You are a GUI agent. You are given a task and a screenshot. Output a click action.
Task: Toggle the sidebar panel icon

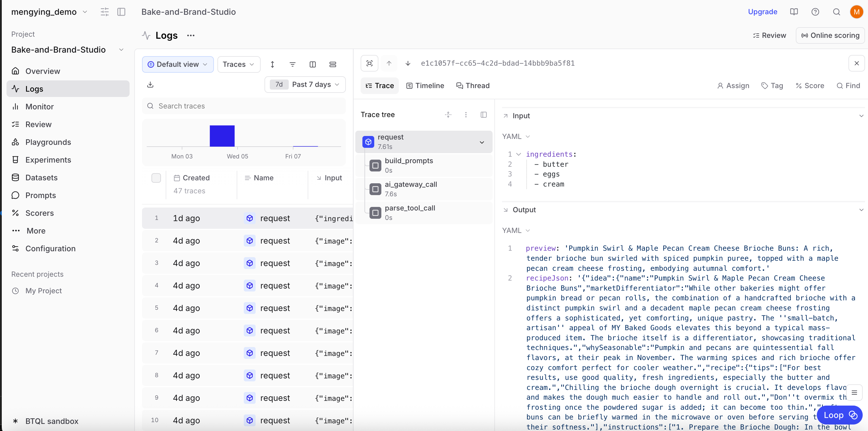[121, 12]
